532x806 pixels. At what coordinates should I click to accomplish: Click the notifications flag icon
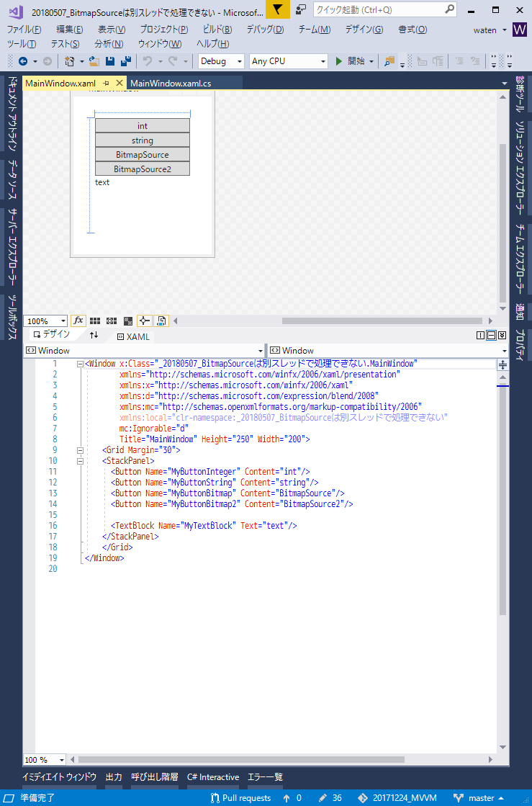[277, 9]
